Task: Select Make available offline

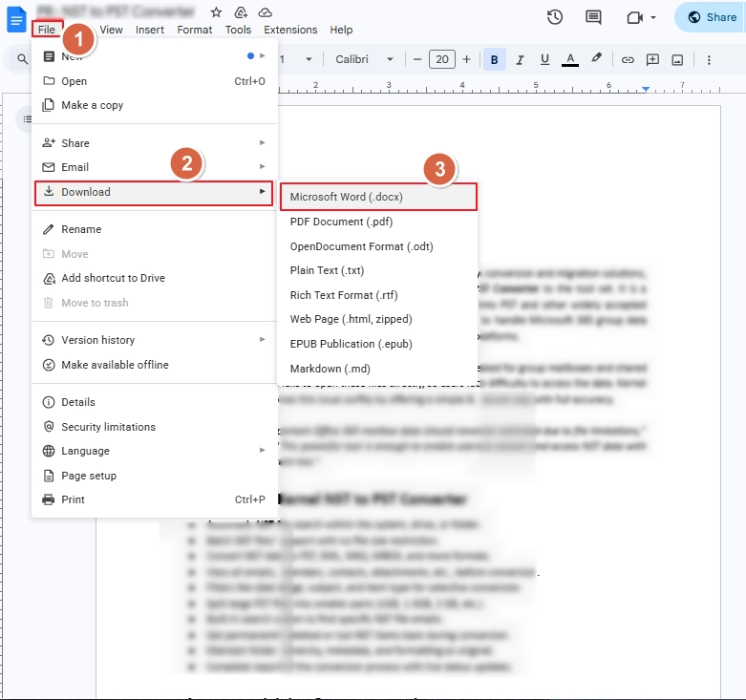Action: (x=155, y=365)
